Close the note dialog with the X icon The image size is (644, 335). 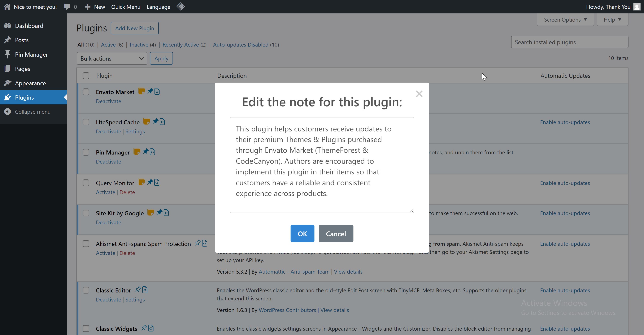[419, 94]
